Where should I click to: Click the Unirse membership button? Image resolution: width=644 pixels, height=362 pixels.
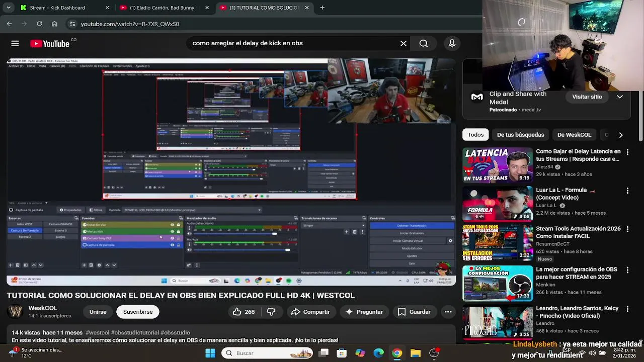pos(98,312)
